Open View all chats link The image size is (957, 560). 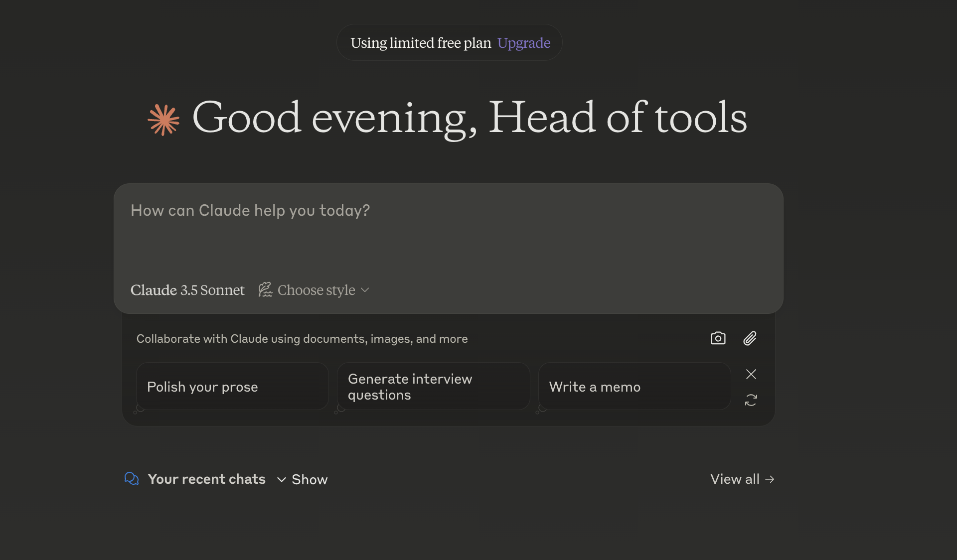click(742, 479)
